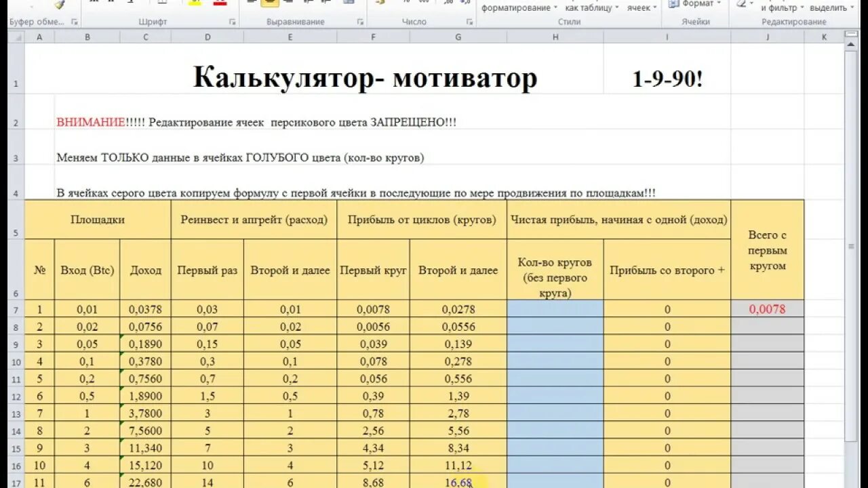Click cell with value 2,56 in Первый круг

coord(374,431)
